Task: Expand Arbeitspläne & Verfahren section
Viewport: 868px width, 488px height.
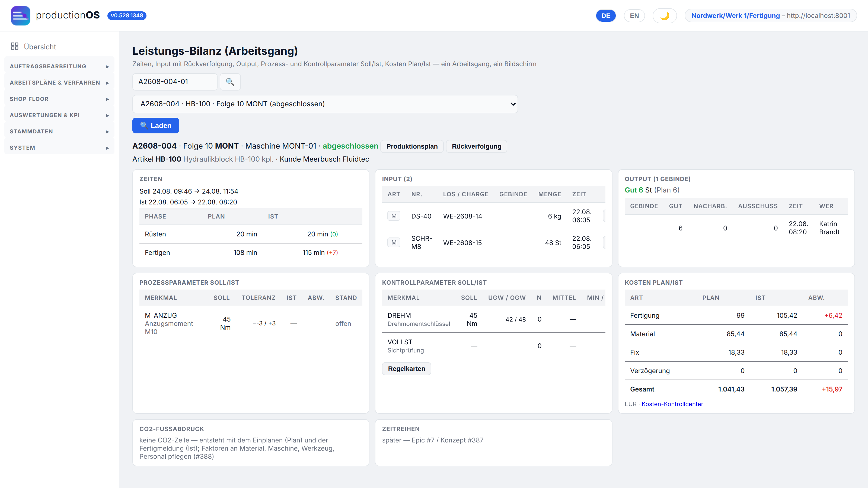Action: coord(59,82)
